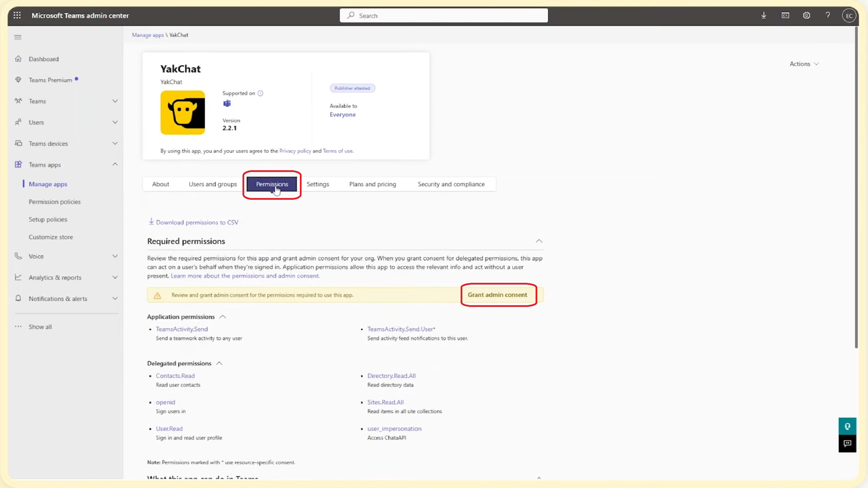868x488 pixels.
Task: Collapse the Required permissions section
Action: point(539,241)
